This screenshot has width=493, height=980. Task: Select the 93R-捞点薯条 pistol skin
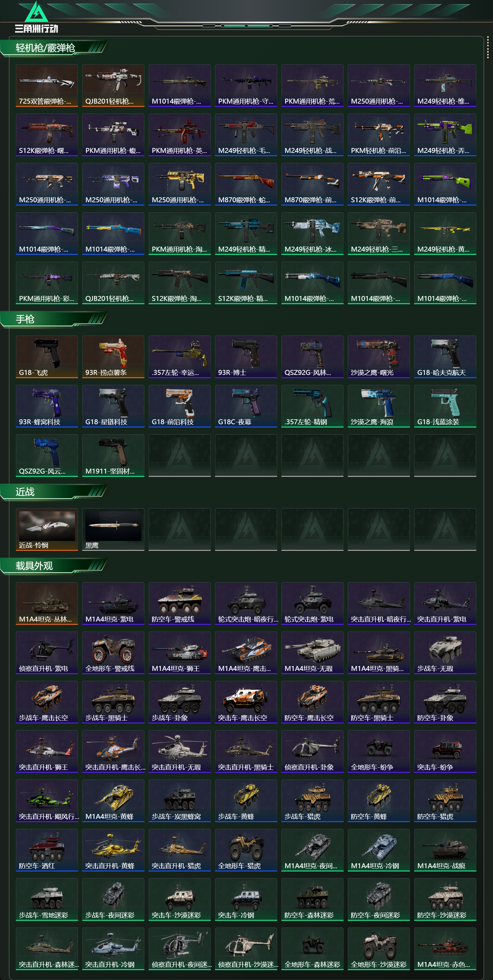point(113,357)
